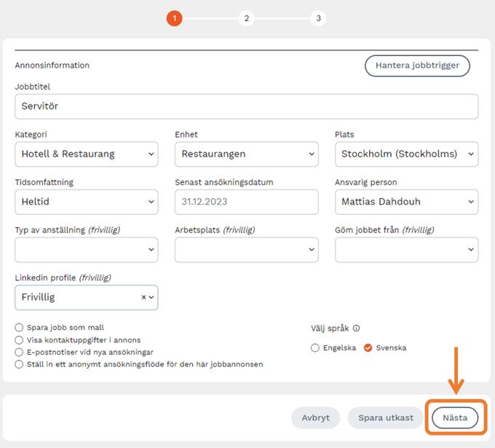The image size is (495, 448).
Task: Jump to step 2 in the progress indicator
Action: [246, 19]
